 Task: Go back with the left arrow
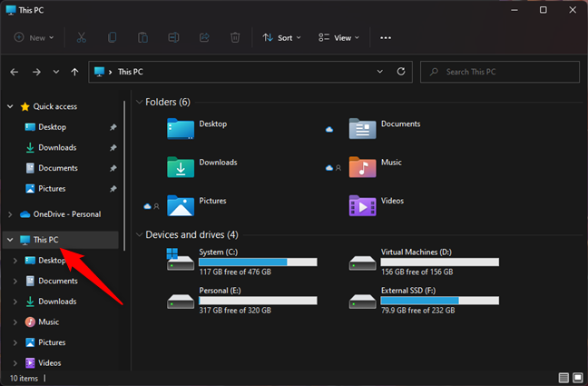15,72
